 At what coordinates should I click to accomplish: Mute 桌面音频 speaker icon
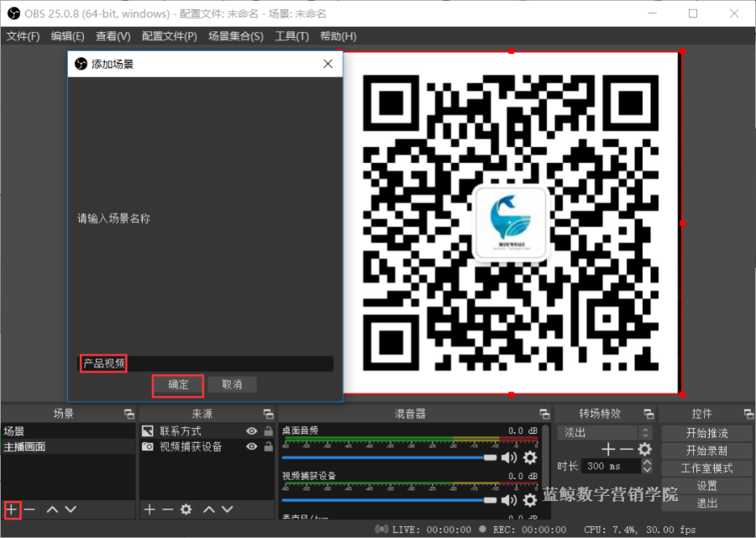(x=509, y=457)
